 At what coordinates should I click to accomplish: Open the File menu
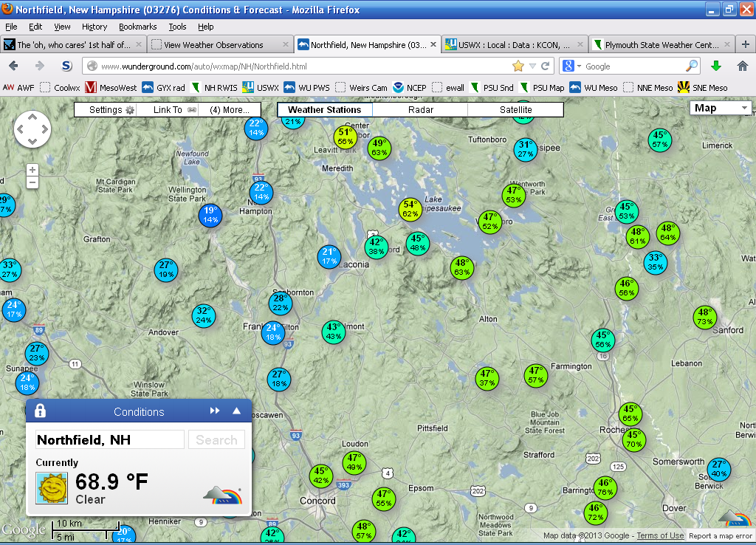[x=11, y=27]
